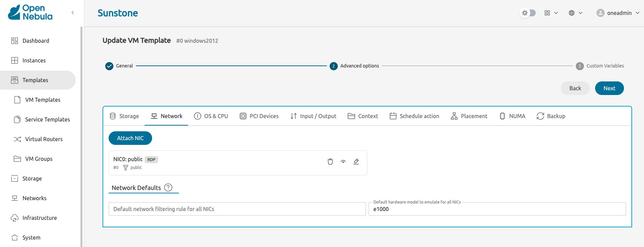Focus the default network filtering rule field
Image resolution: width=644 pixels, height=247 pixels.
(x=237, y=209)
